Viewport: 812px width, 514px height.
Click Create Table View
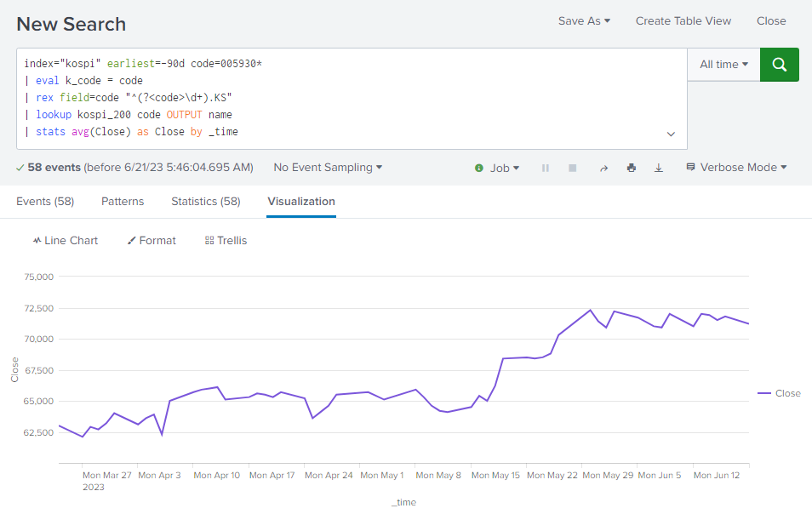683,21
